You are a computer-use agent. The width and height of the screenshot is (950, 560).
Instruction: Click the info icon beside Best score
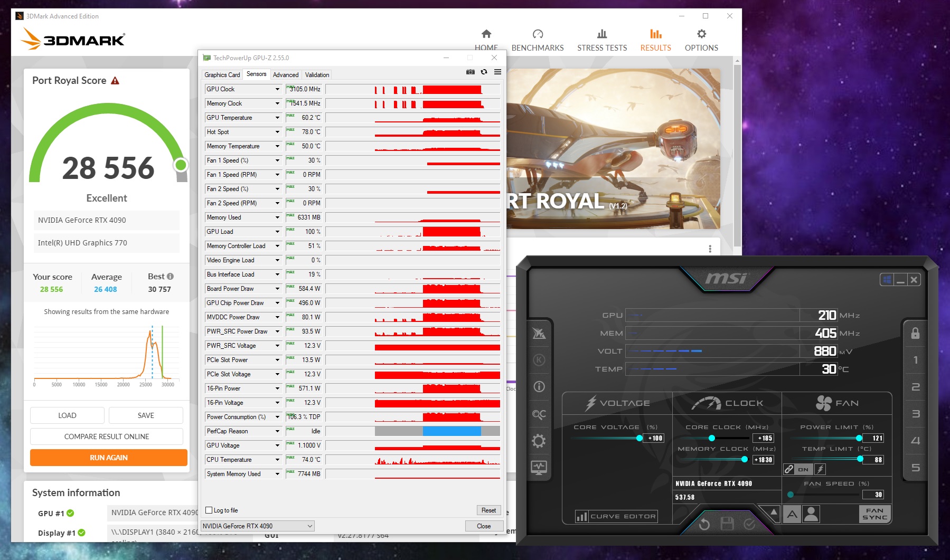[170, 277]
